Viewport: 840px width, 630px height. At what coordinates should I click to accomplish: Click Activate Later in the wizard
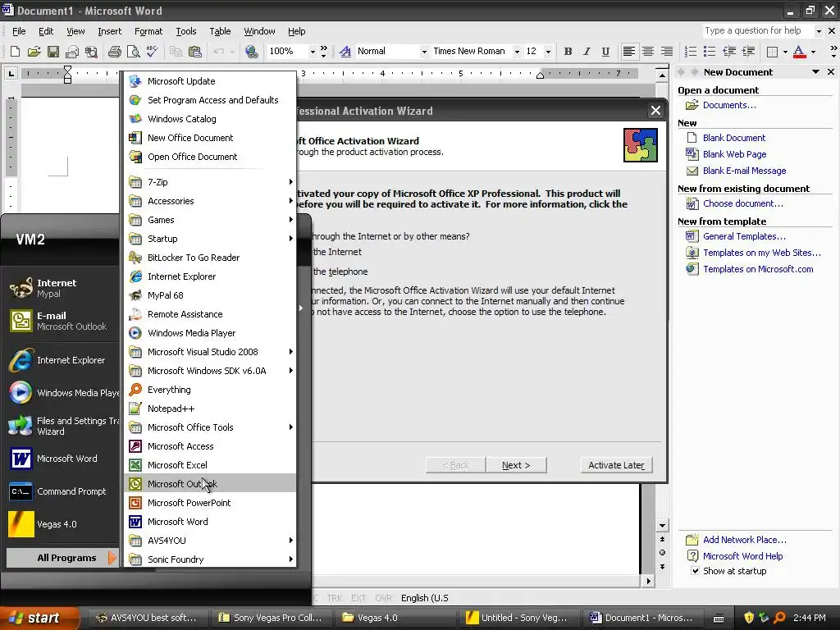coord(616,465)
